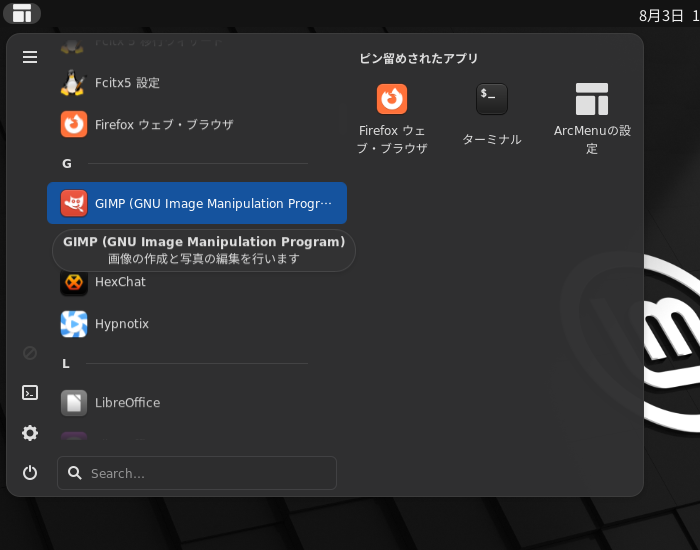The image size is (700, 550).
Task: Click Firefox icon in the app list
Action: click(74, 124)
